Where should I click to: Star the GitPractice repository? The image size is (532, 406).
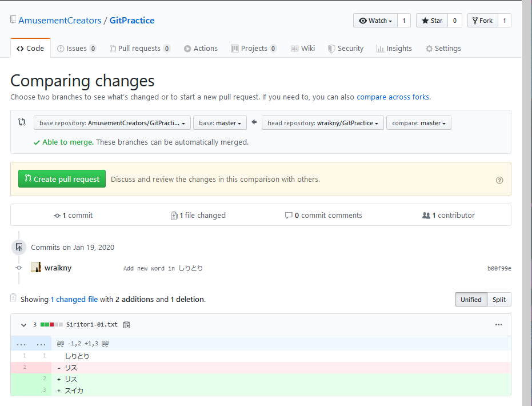pyautogui.click(x=432, y=21)
